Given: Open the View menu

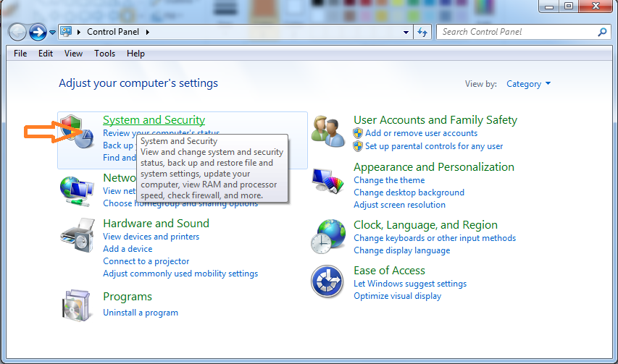Looking at the screenshot, I should (x=73, y=54).
